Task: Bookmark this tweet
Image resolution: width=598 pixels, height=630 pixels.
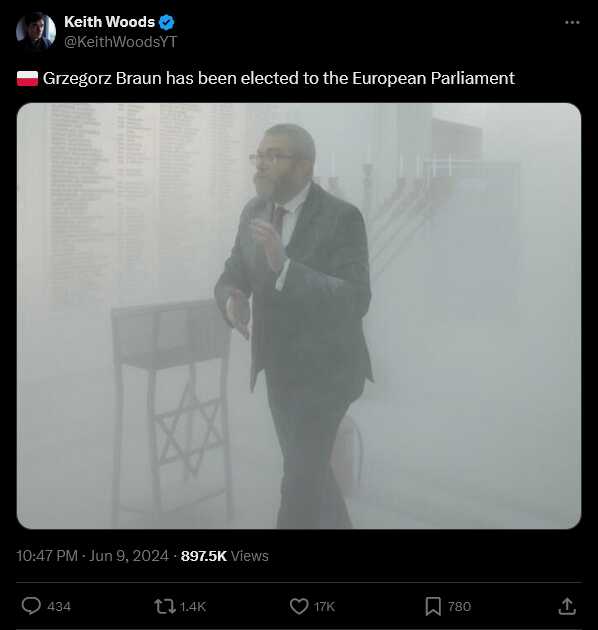Action: [433, 606]
